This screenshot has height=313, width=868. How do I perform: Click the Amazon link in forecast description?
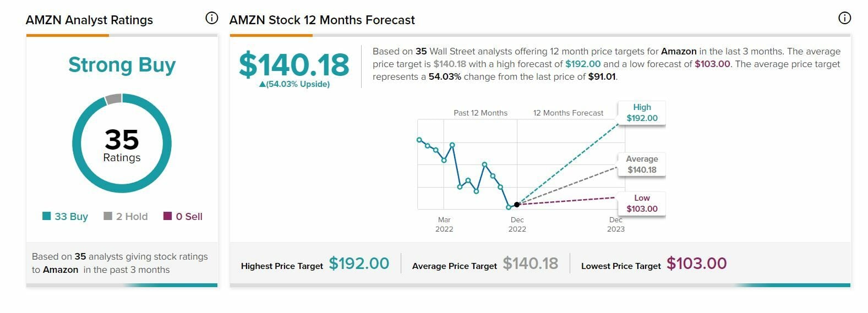679,51
